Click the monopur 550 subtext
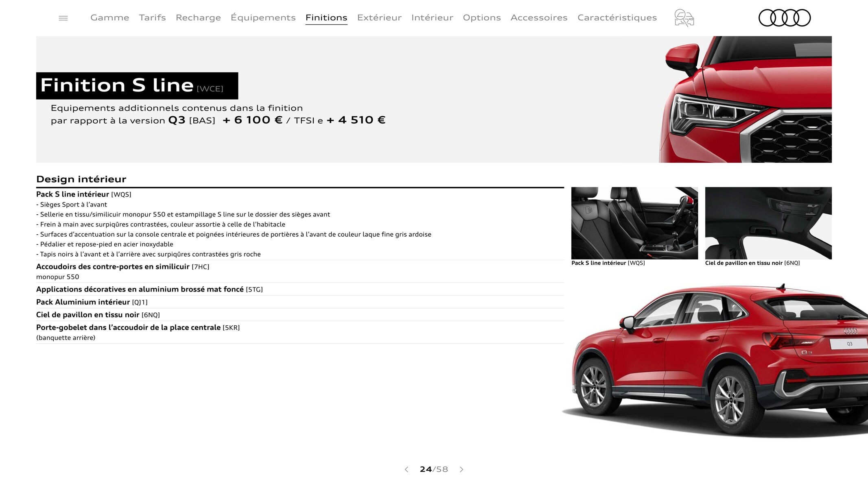 [x=57, y=277]
